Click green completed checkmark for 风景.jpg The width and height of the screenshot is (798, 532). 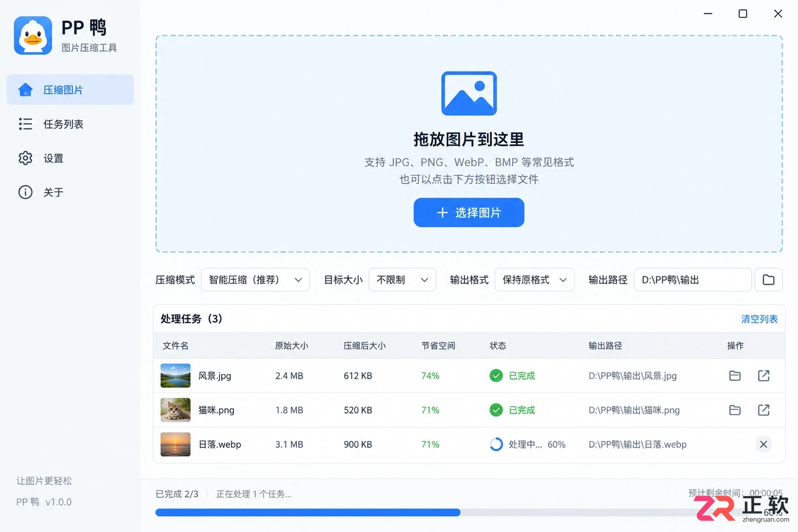click(496, 376)
